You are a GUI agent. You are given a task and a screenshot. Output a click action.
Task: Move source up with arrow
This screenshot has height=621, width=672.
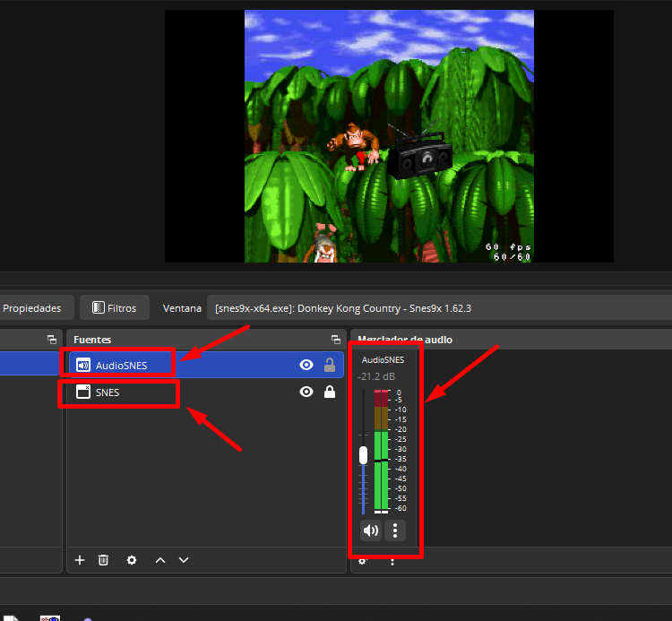tap(160, 560)
